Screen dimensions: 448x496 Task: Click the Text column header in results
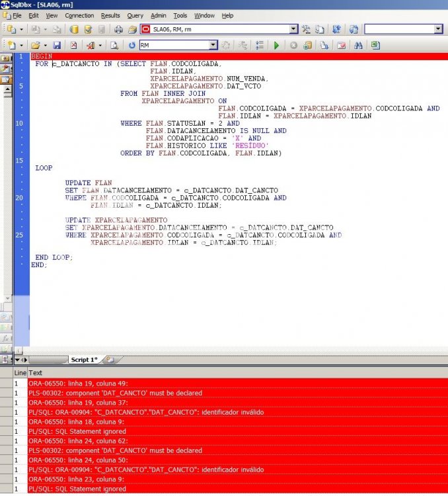(x=35, y=373)
